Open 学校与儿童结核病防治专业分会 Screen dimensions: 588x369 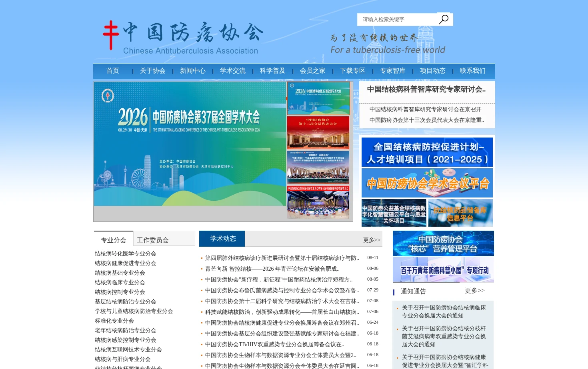click(134, 311)
